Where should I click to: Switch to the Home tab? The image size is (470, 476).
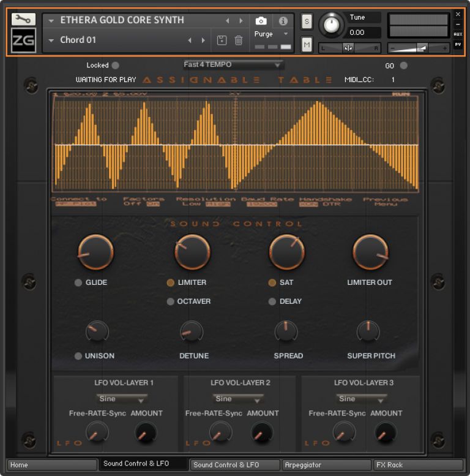tap(51, 465)
